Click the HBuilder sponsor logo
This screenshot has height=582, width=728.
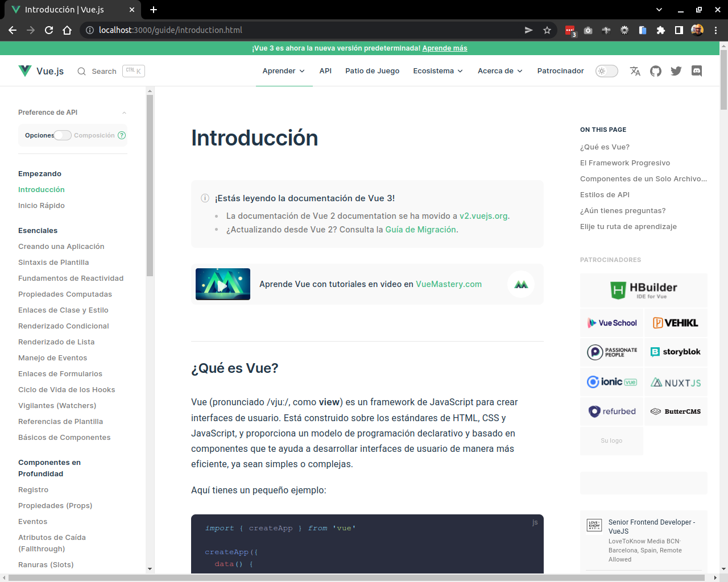[x=644, y=290]
